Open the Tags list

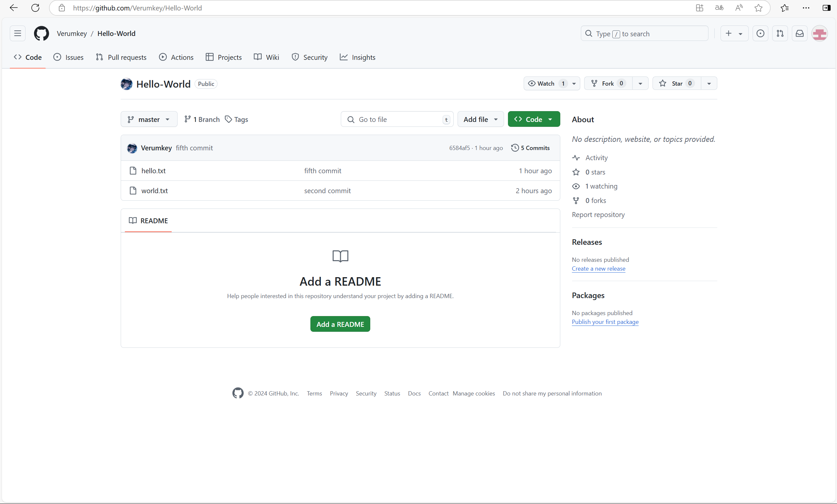pos(237,120)
